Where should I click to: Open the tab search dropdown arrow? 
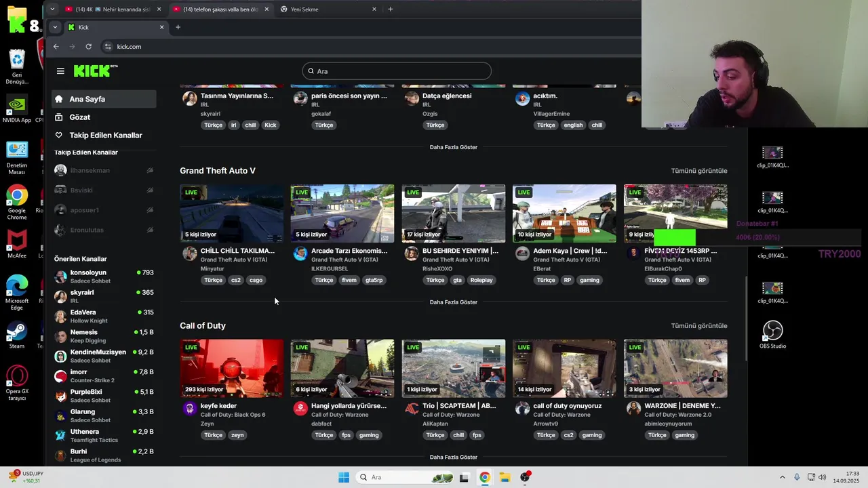[55, 27]
